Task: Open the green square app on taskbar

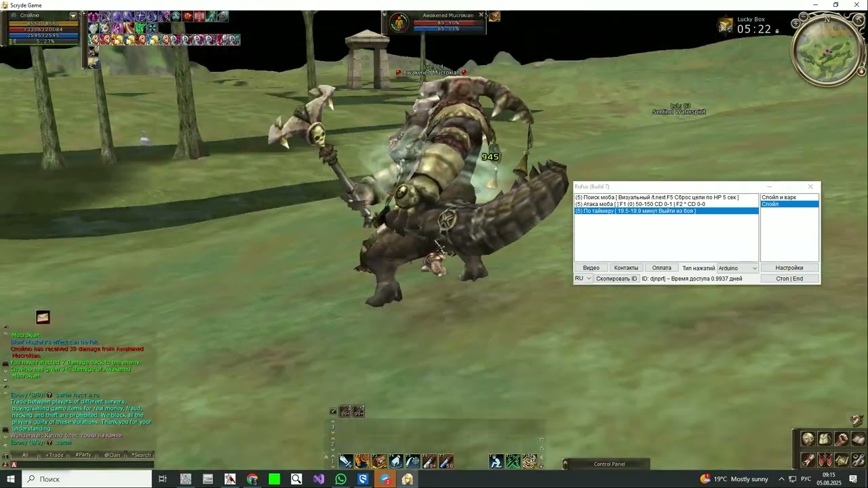Action: tap(275, 479)
